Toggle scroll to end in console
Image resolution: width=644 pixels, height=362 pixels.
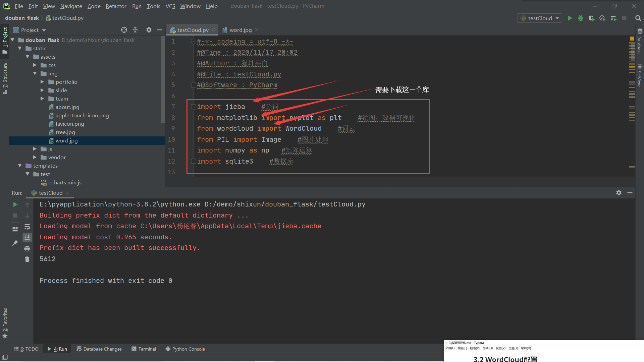(27, 237)
